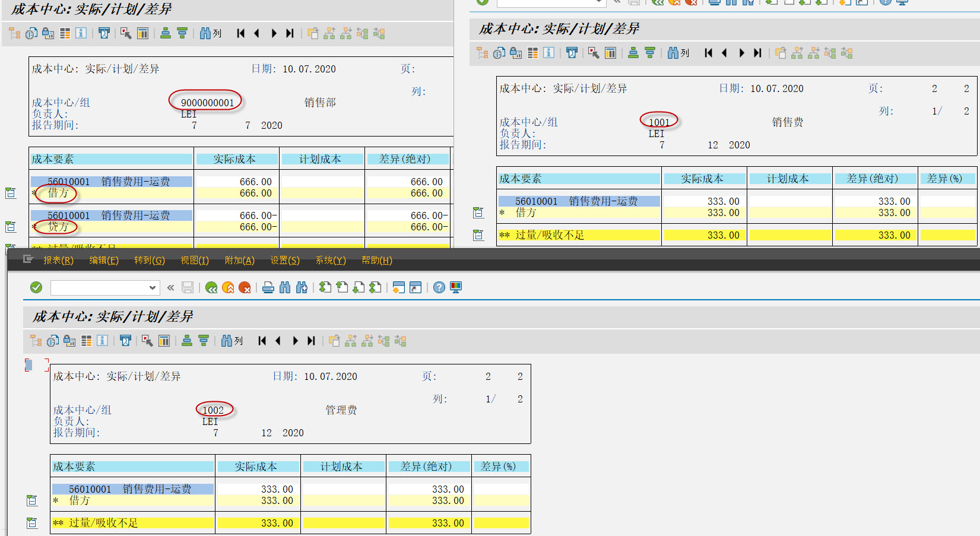The image size is (980, 536).
Task: Click the green Back arrow icon
Action: pos(211,287)
